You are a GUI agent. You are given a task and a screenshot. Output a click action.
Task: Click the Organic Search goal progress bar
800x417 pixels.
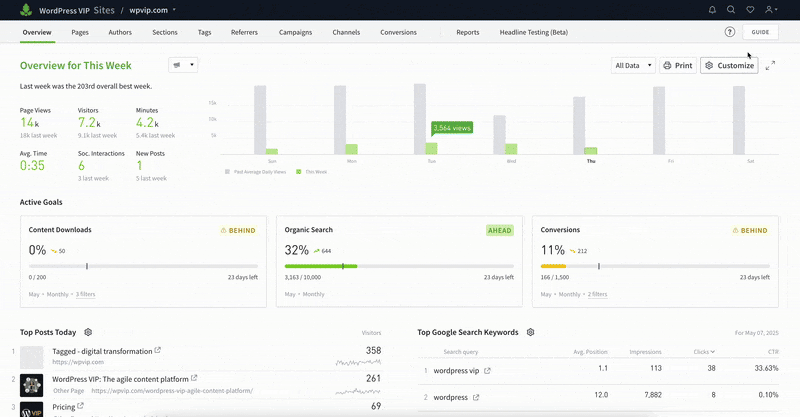pyautogui.click(x=400, y=266)
